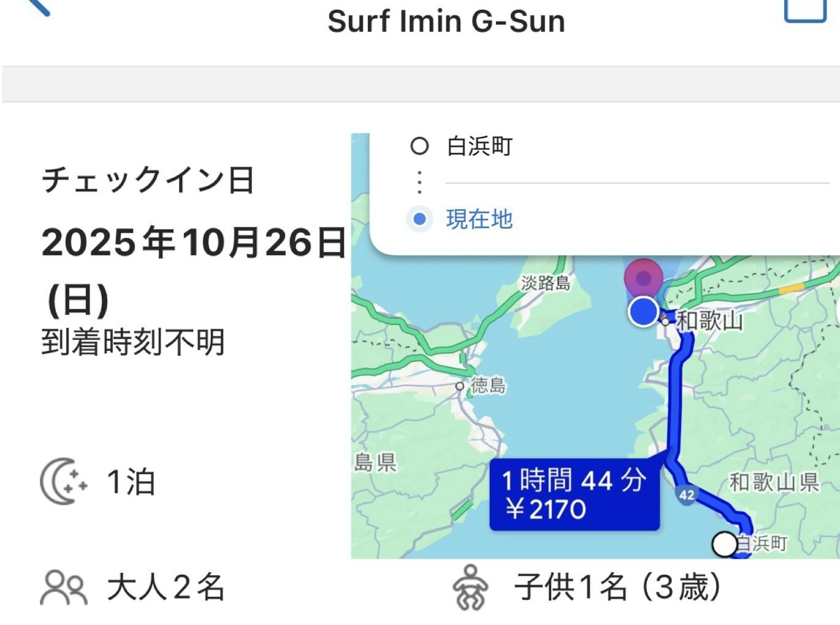Tap the 到着時刻不明 arrival time text
The image size is (840, 625).
[x=133, y=342]
